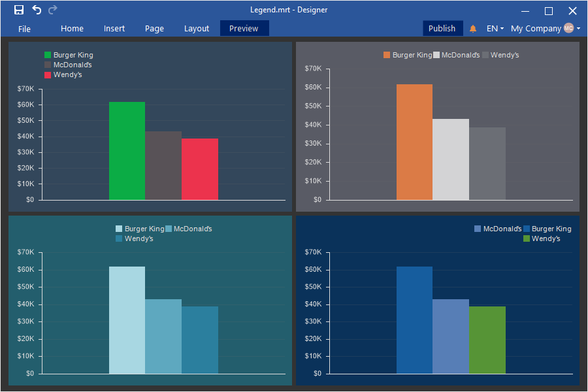Click the MC user avatar icon

tap(568, 28)
